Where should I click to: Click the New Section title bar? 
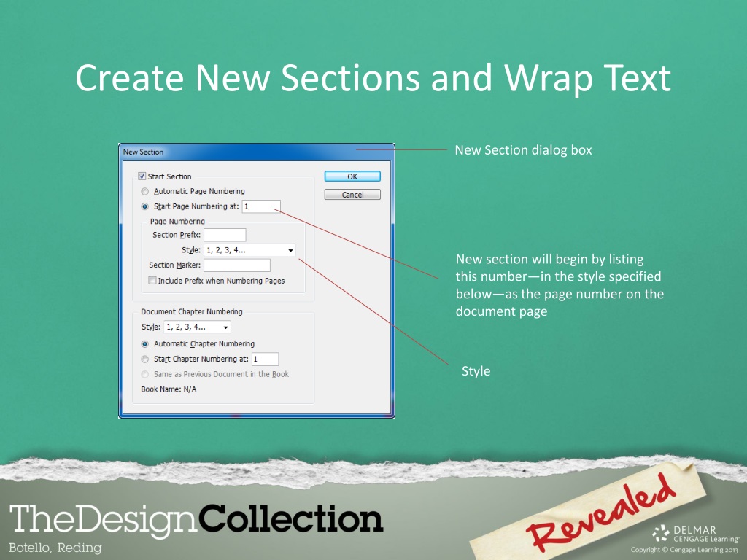click(x=256, y=152)
